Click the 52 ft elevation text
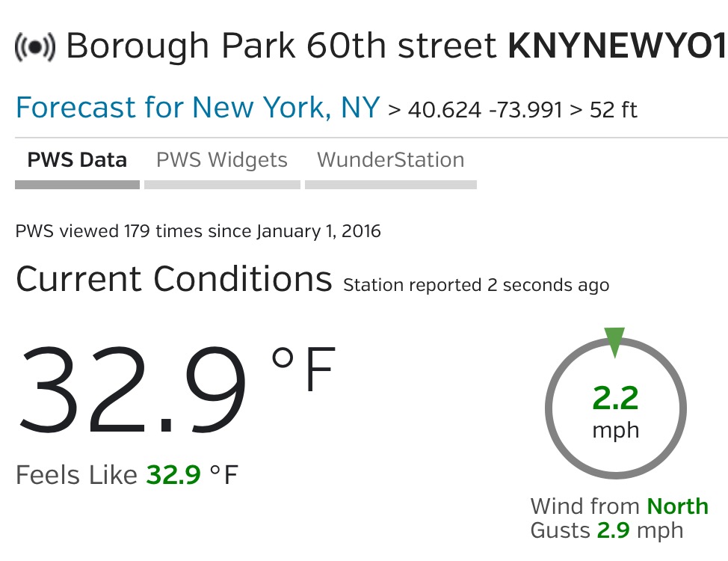 click(x=611, y=111)
